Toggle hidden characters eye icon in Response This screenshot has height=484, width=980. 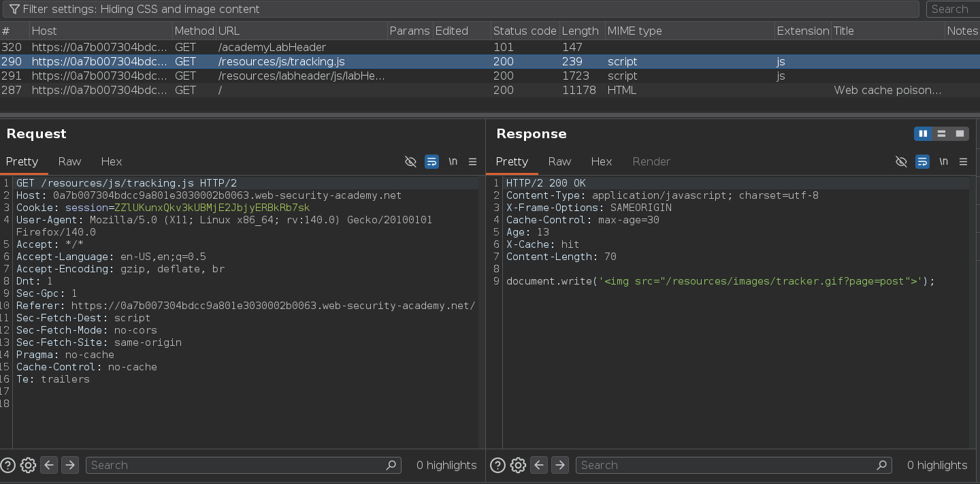pyautogui.click(x=901, y=161)
